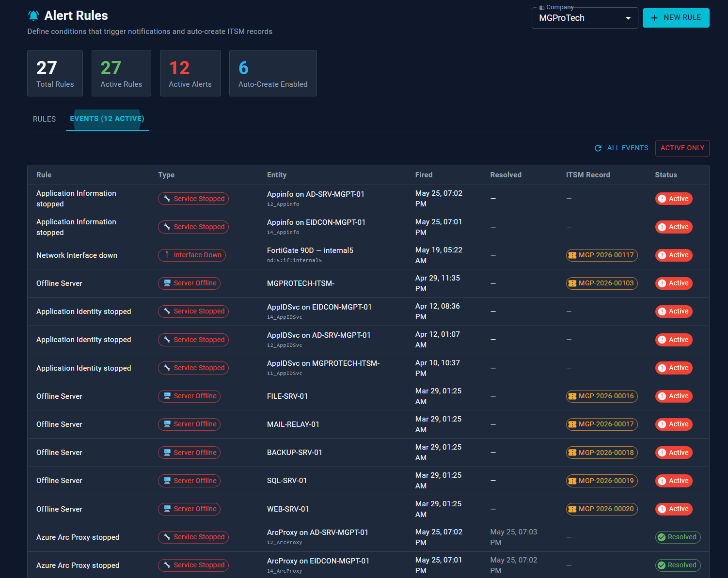Viewport: 728px width, 578px height.
Task: Click Resolved checkmark icon for ArcProxy on AD-SRV-MGPT-01
Action: (661, 537)
